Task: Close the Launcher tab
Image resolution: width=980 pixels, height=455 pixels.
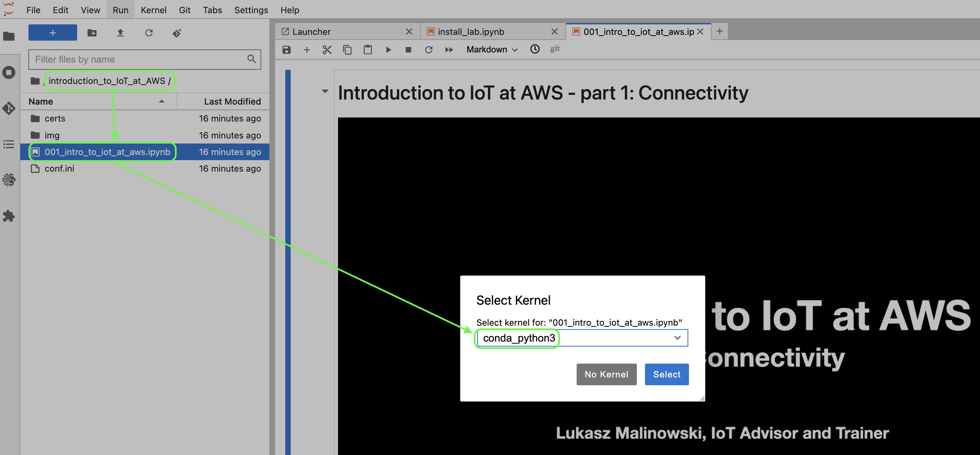Action: (x=409, y=31)
